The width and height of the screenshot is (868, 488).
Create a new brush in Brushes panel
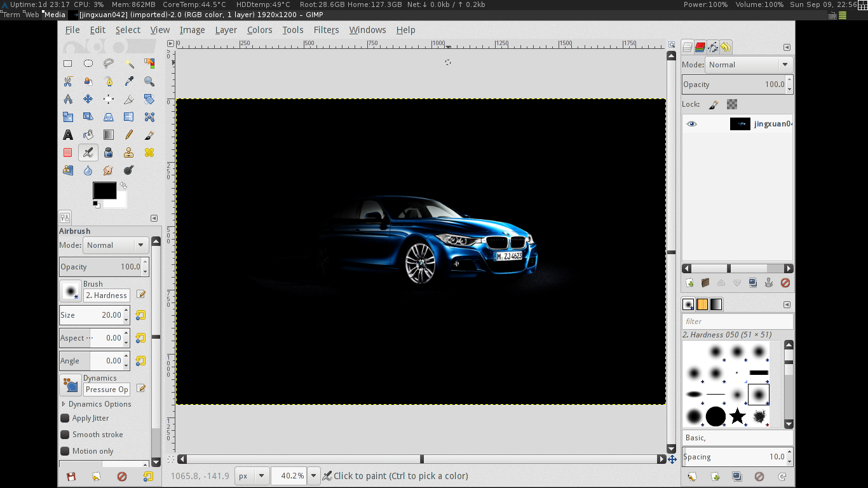point(714,477)
